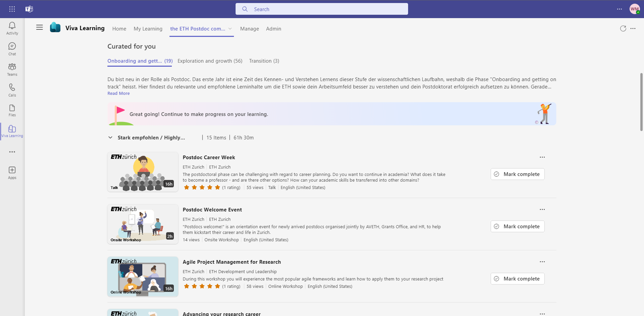Open the Postdoc Career Week title
The image size is (644, 316).
click(209, 157)
